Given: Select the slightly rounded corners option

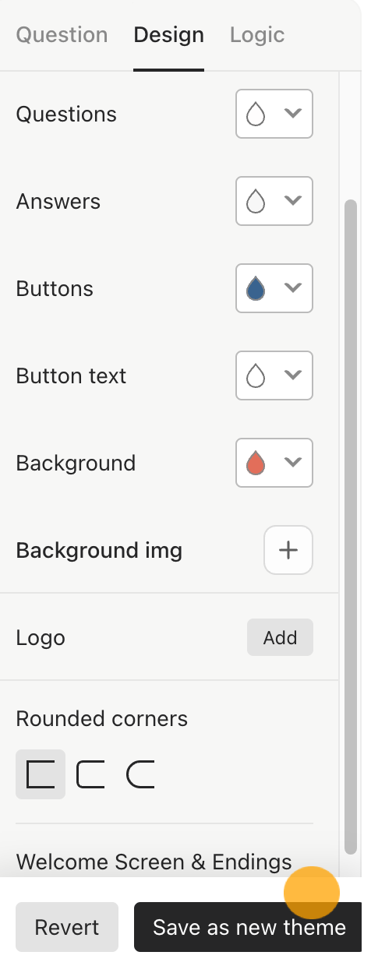Looking at the screenshot, I should [x=90, y=774].
